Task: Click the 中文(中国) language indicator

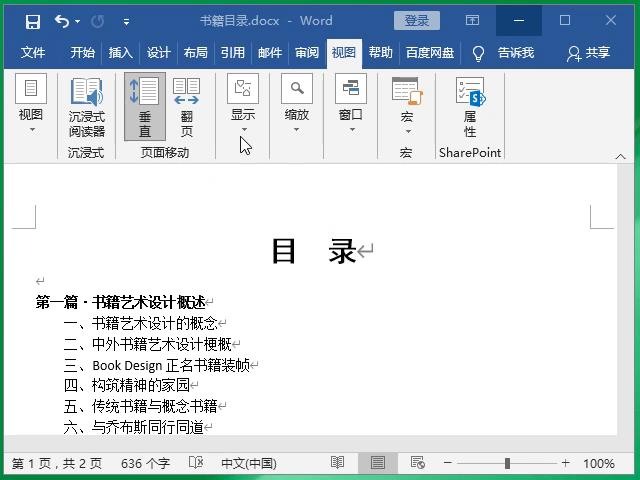Action: click(249, 464)
